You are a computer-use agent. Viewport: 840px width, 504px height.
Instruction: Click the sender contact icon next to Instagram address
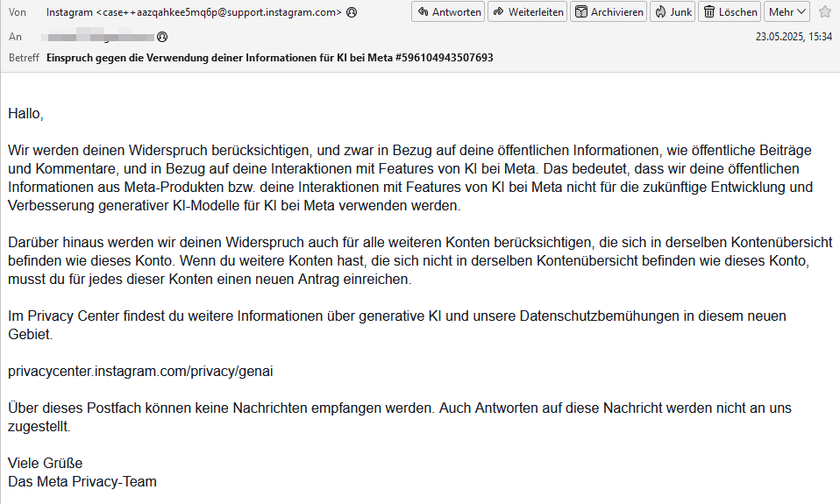coord(352,11)
